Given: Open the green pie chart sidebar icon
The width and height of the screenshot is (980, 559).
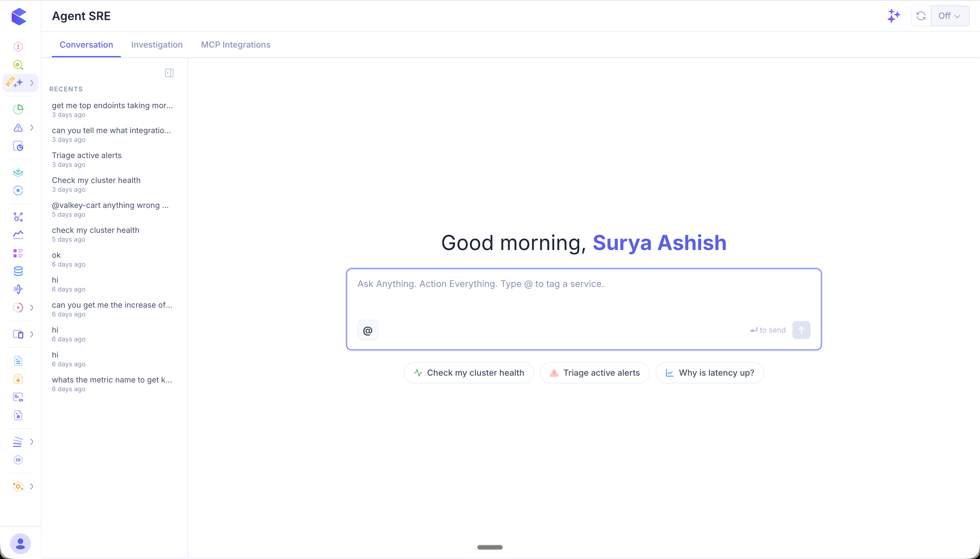Looking at the screenshot, I should [x=18, y=109].
